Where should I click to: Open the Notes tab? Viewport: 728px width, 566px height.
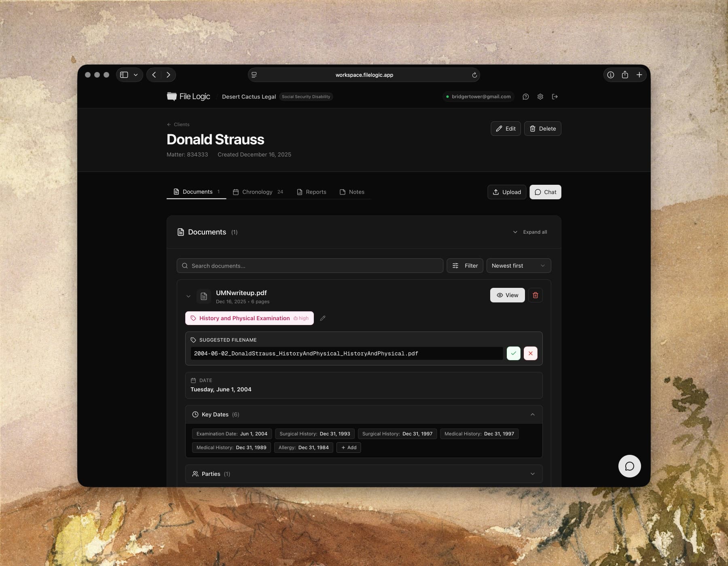(x=352, y=192)
